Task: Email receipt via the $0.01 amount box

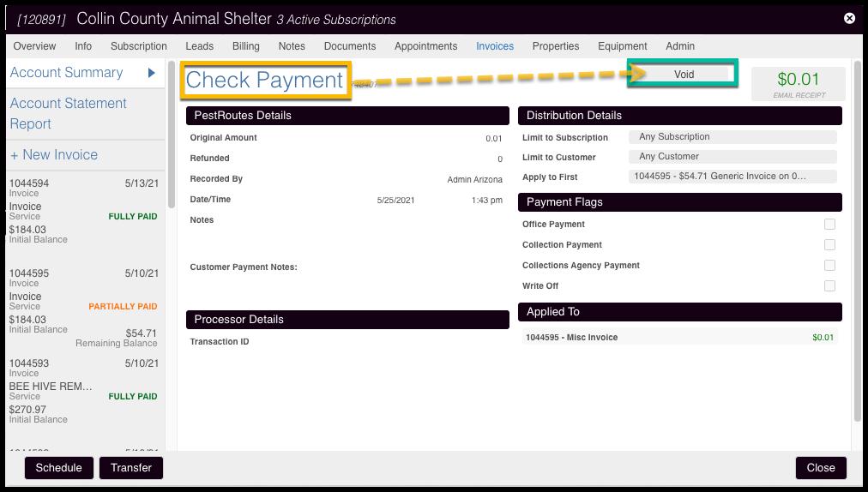Action: tap(798, 82)
